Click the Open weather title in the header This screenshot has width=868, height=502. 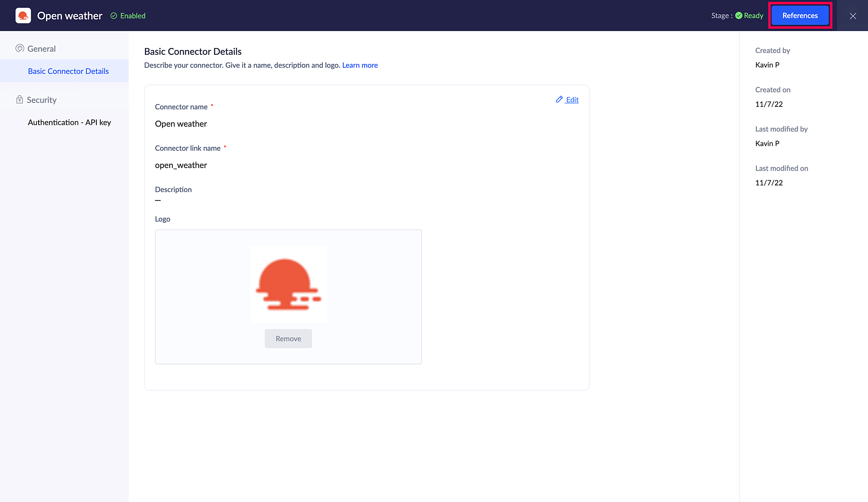[x=69, y=16]
